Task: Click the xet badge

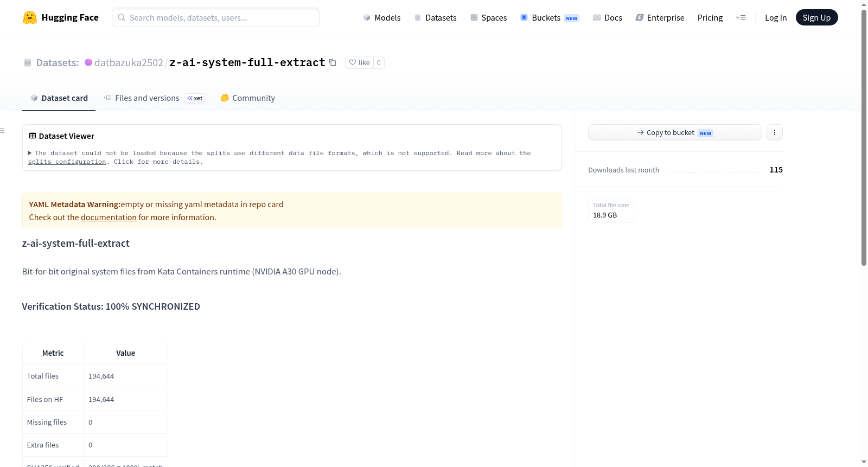Action: pyautogui.click(x=195, y=98)
